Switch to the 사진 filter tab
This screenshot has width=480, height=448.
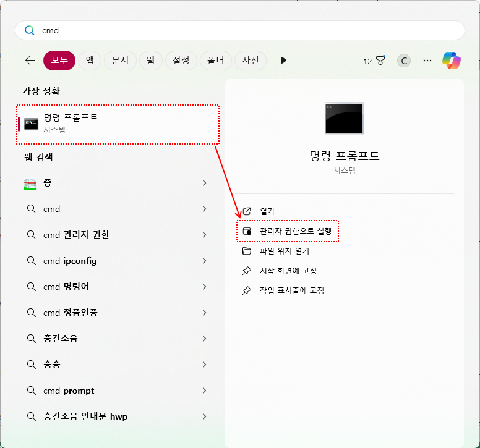tap(251, 60)
